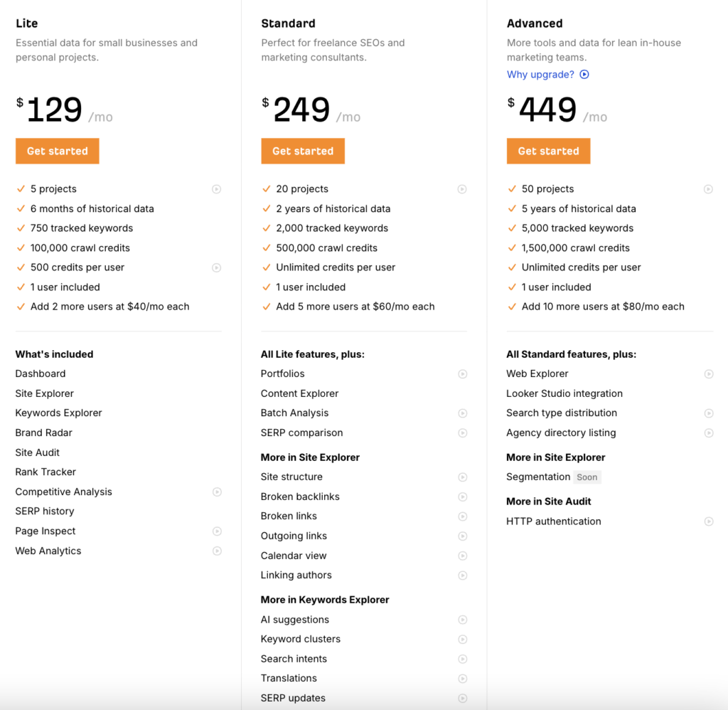Viewport: 728px width, 710px height.
Task: Click Get started under the Advanced plan
Action: tap(548, 151)
